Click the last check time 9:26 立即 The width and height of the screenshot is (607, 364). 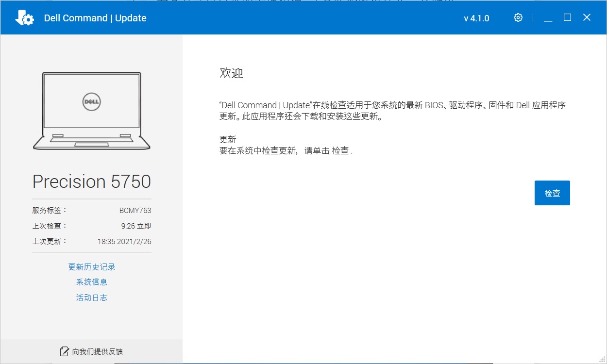[x=136, y=226]
